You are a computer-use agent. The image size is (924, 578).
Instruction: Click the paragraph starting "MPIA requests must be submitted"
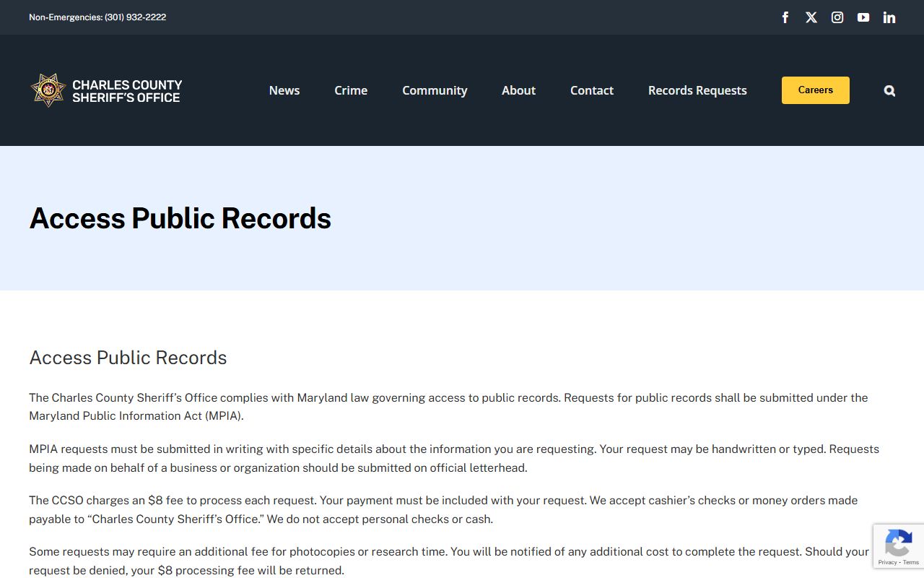click(454, 458)
